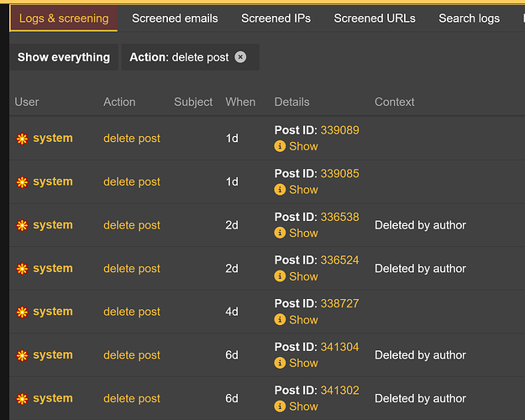Click Show link under post 336524
This screenshot has height=420, width=525.
tap(303, 276)
